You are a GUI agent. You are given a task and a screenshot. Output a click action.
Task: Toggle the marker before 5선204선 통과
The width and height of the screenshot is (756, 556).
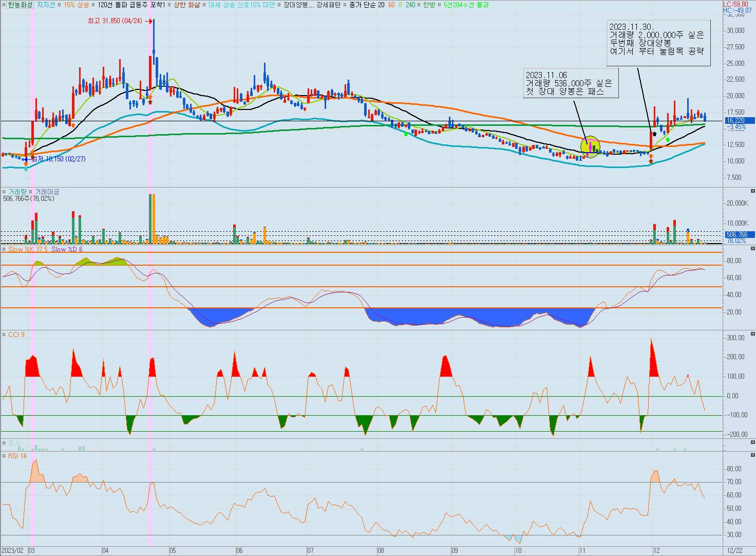tap(440, 5)
